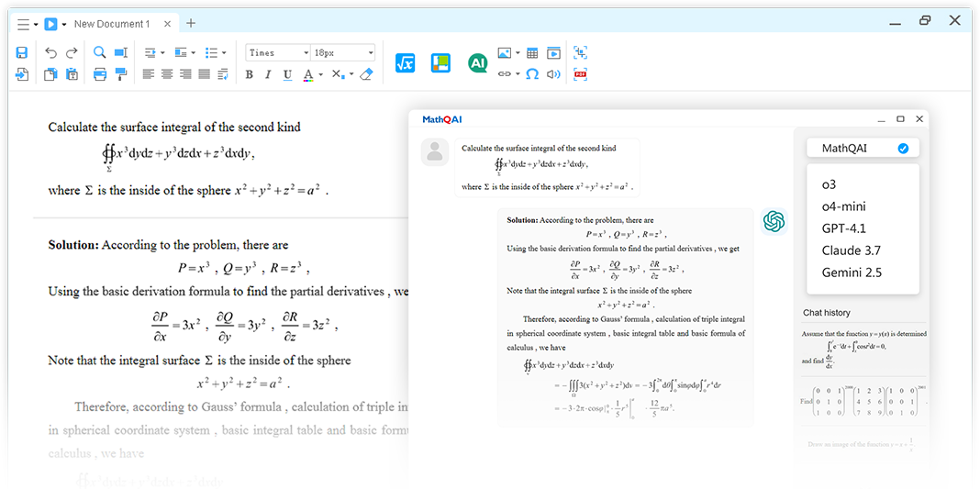Click the speaker audio icon
This screenshot has width=980, height=489.
point(553,74)
